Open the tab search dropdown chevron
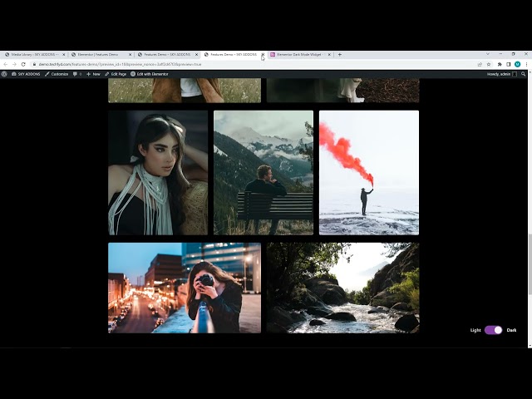 488,54
